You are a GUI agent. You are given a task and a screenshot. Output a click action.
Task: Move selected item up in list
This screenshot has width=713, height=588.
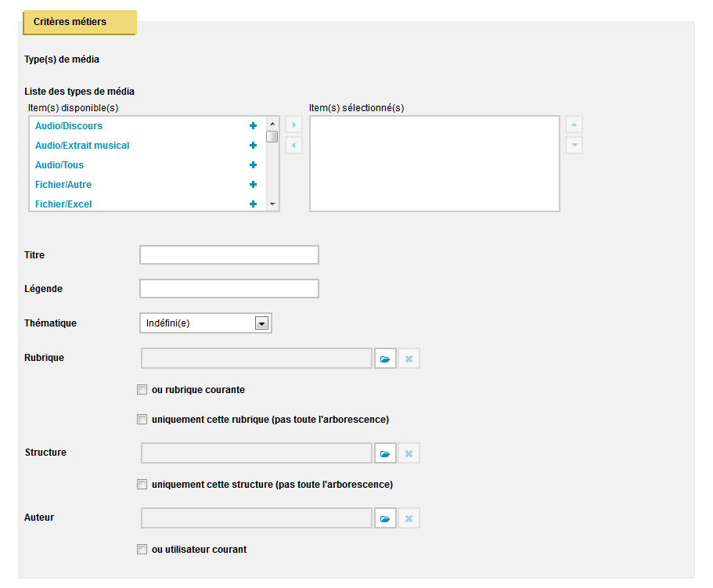(x=574, y=124)
